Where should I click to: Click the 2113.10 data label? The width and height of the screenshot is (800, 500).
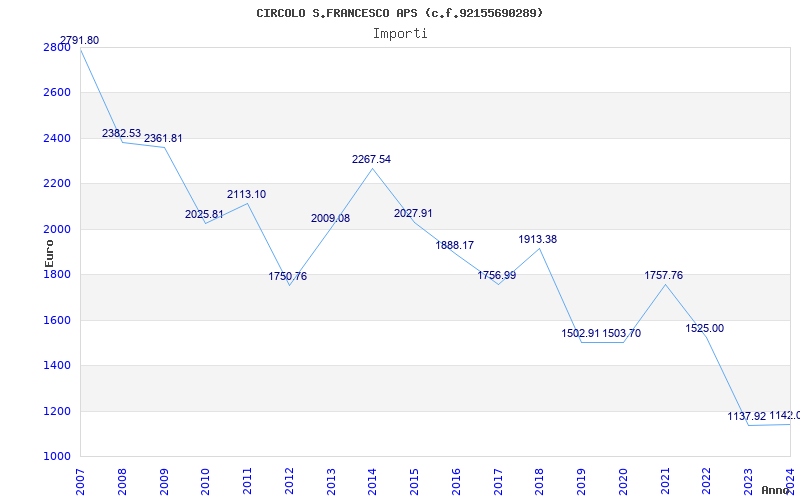246,194
